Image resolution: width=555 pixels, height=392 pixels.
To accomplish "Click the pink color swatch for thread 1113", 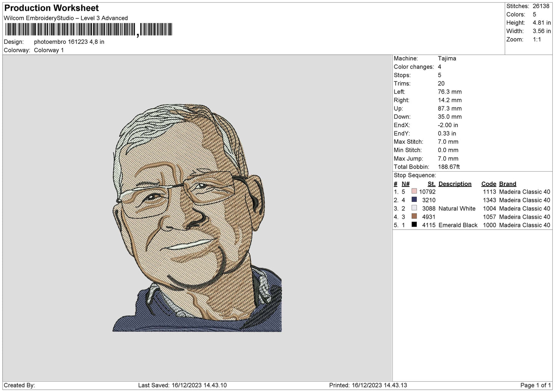I will 414,191.
